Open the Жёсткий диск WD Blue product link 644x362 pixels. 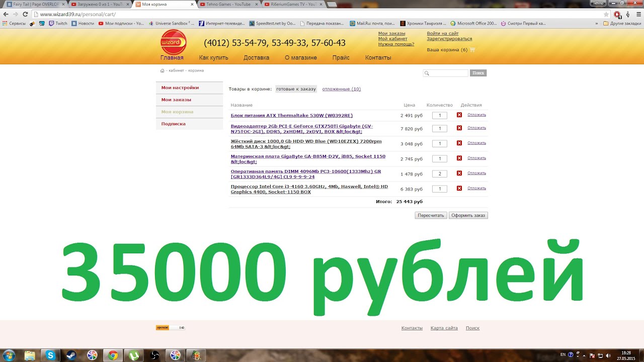click(306, 144)
